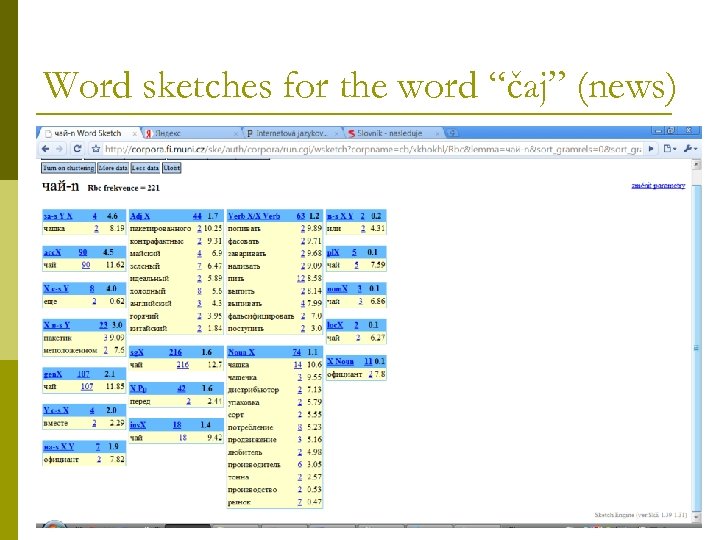Close the Яндекс tab
The height and width of the screenshot is (540, 720).
pos(236,134)
